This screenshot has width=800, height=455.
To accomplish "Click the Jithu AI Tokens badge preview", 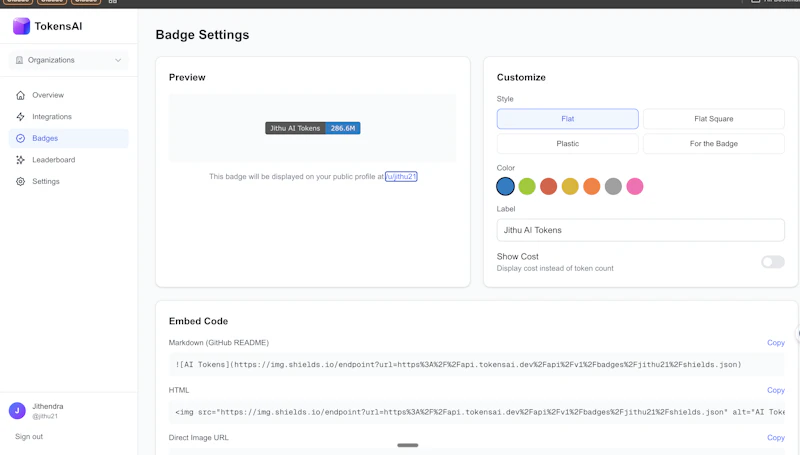I will click(x=313, y=128).
